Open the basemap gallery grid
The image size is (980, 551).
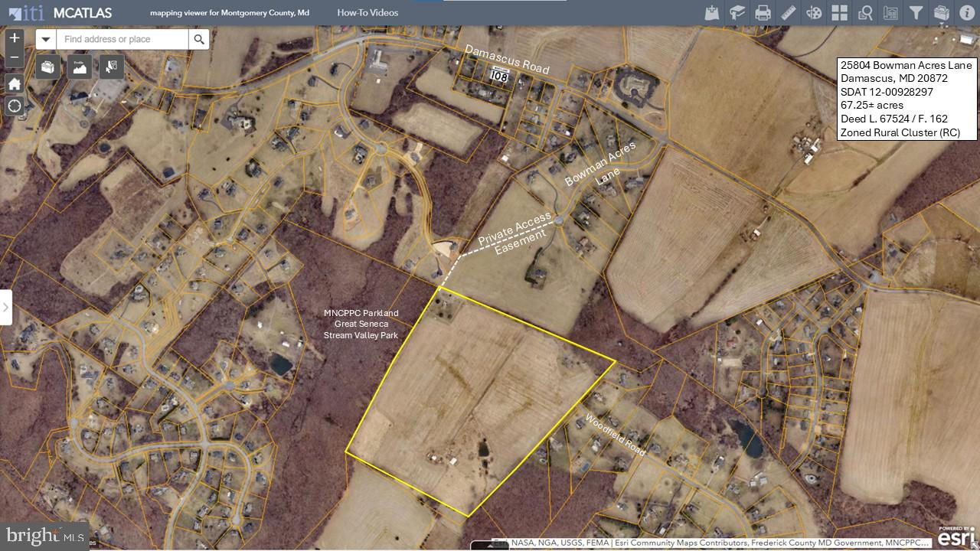point(840,13)
